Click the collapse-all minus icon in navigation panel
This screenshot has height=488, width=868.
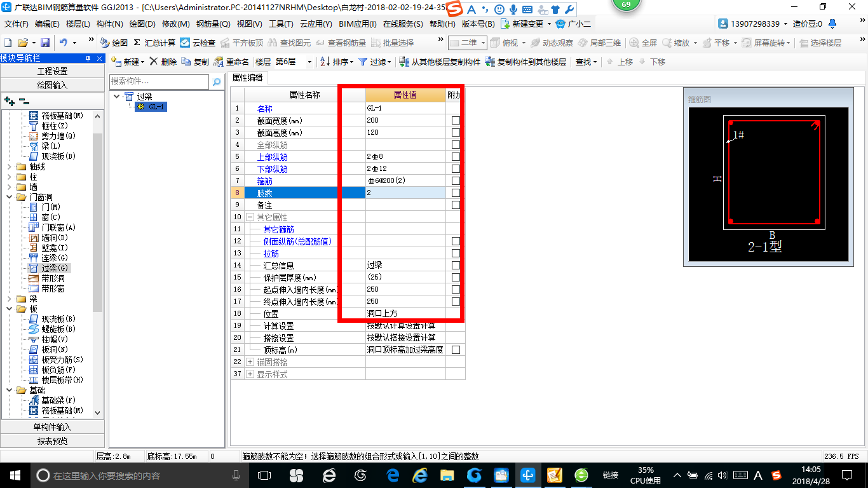pos(24,101)
